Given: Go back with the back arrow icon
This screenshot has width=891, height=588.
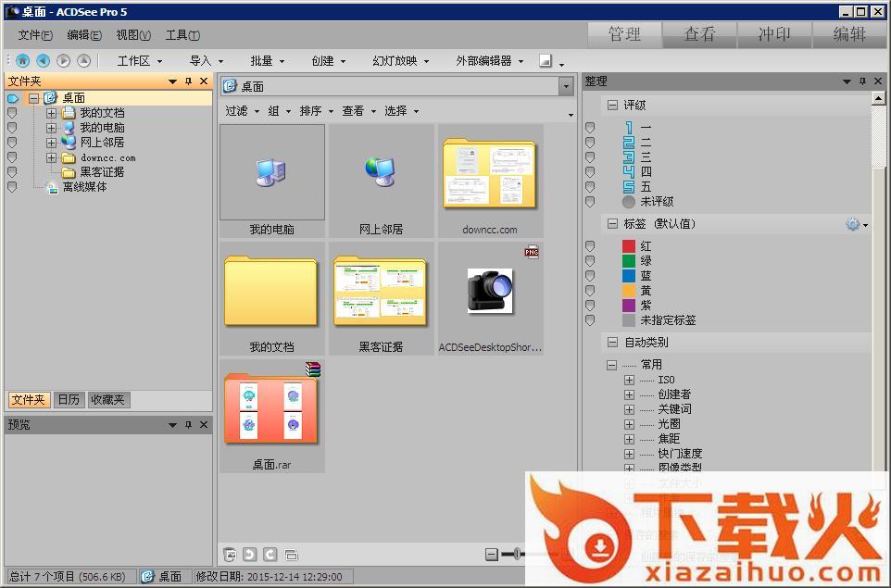Looking at the screenshot, I should coord(44,60).
